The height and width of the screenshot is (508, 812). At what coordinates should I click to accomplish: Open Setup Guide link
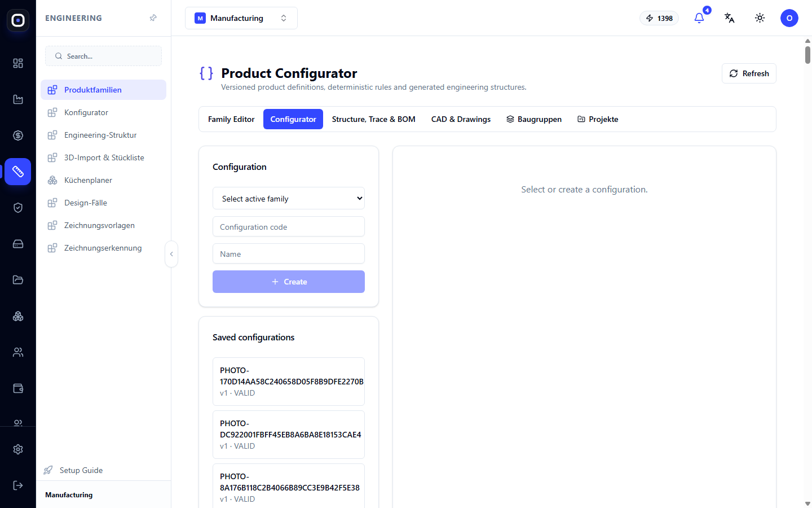pyautogui.click(x=81, y=470)
